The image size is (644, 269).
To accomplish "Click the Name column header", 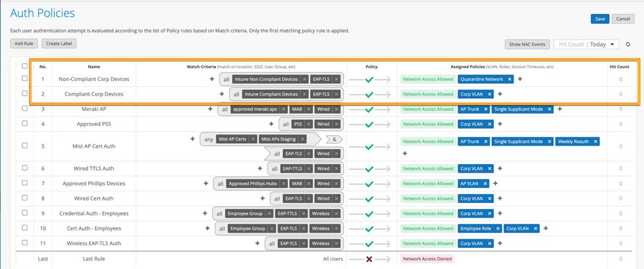I will click(94, 67).
